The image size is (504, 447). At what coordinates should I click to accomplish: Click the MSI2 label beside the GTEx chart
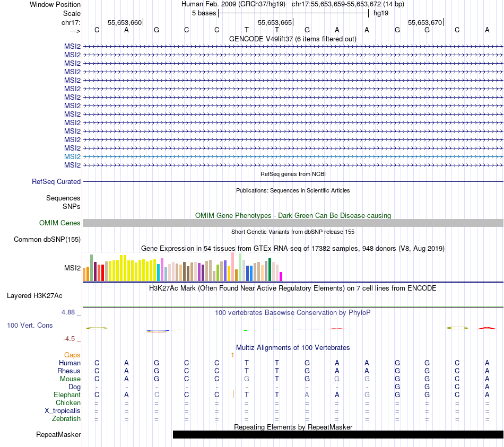coord(72,268)
